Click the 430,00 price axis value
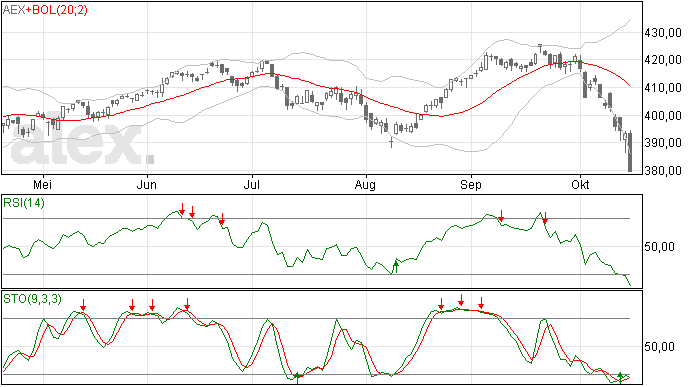 click(x=663, y=33)
